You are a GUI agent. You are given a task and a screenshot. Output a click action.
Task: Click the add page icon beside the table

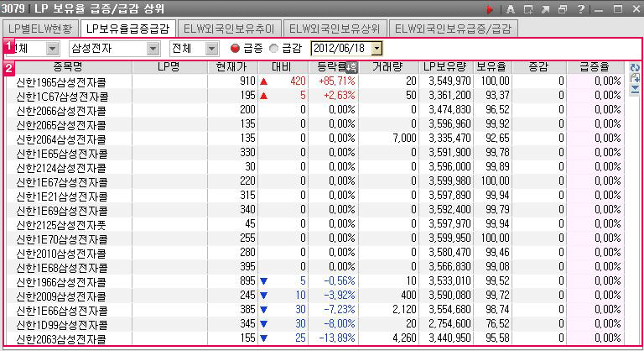pos(634,79)
